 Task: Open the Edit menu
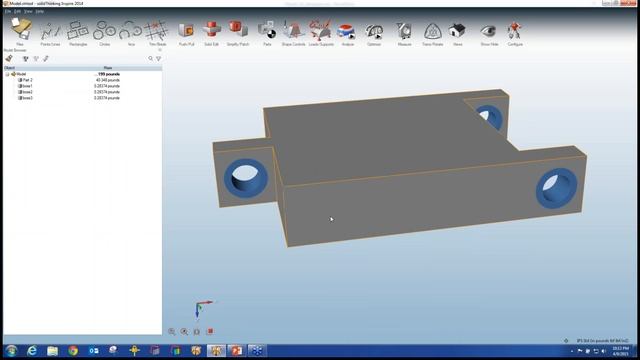(x=17, y=11)
